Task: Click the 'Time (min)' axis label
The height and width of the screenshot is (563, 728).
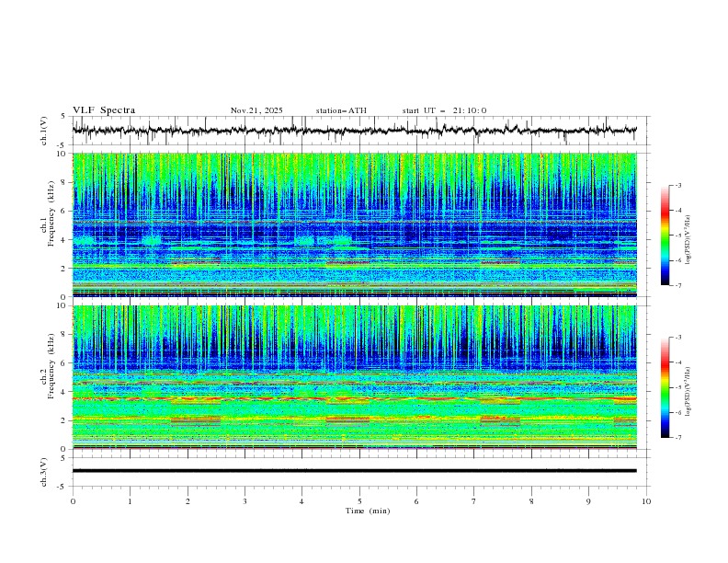Action: coord(368,511)
